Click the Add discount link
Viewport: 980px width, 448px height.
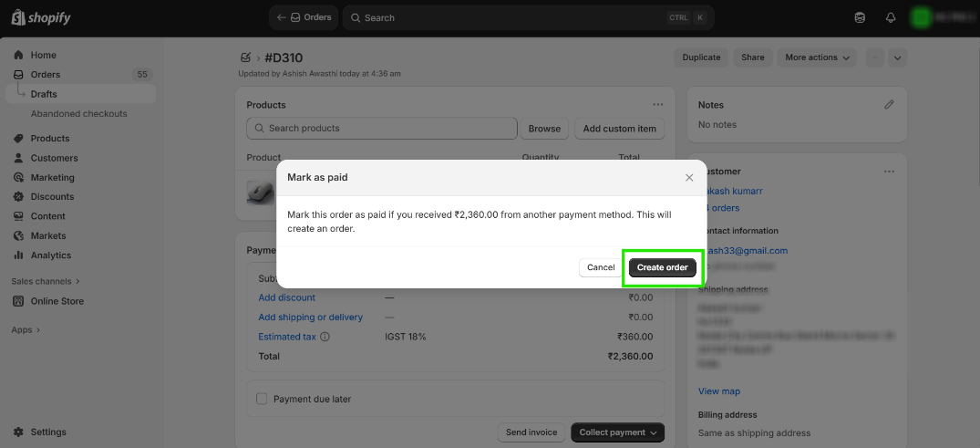[286, 297]
